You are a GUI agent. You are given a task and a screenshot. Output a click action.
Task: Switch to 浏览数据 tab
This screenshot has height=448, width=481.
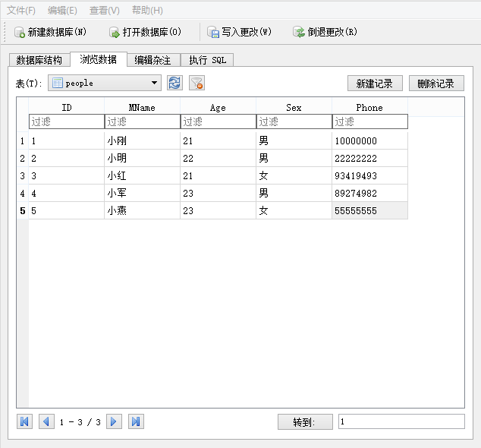[98, 59]
